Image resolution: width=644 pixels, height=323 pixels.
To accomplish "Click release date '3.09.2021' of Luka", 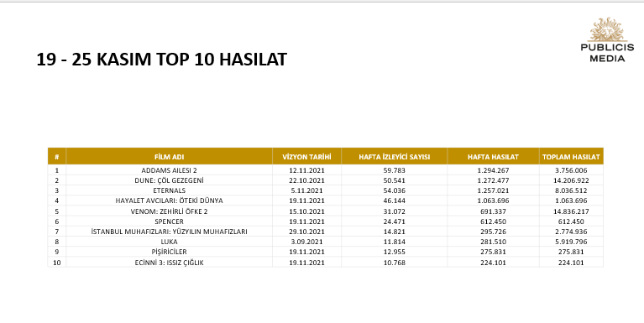I will point(306,242).
